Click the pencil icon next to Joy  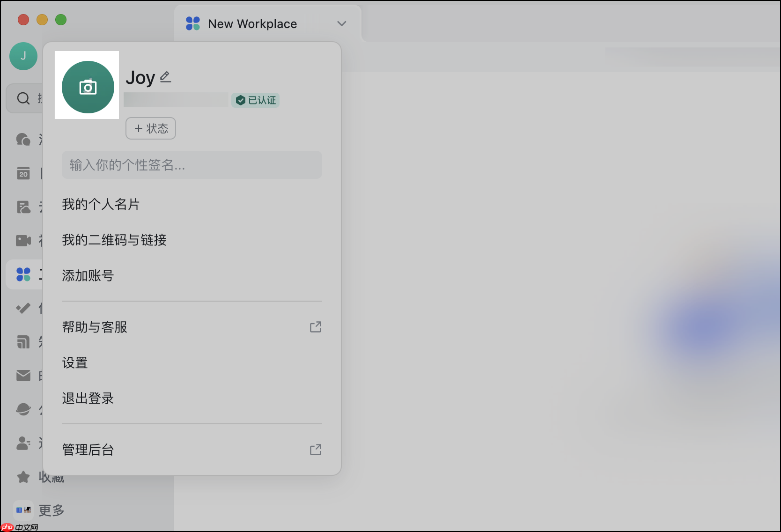165,76
